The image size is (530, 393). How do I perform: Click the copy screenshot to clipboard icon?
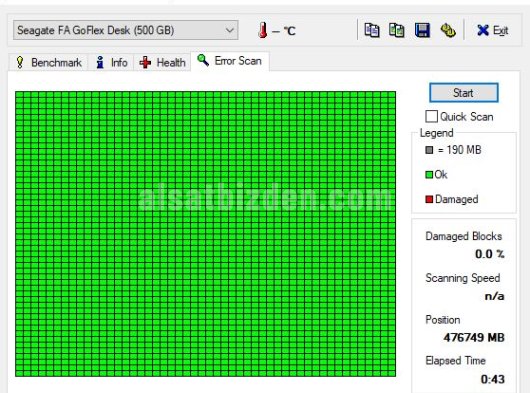tap(396, 30)
